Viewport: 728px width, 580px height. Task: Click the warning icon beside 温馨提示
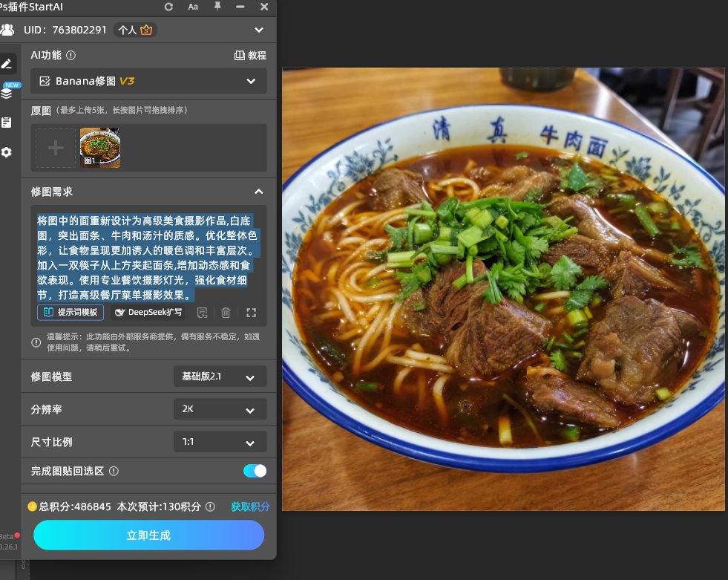36,342
